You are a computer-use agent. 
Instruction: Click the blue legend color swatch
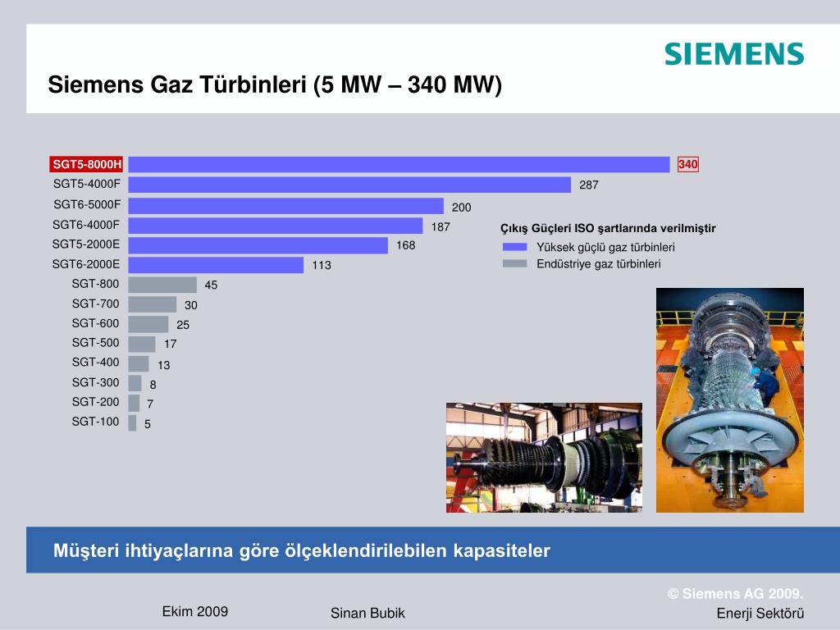(x=515, y=247)
